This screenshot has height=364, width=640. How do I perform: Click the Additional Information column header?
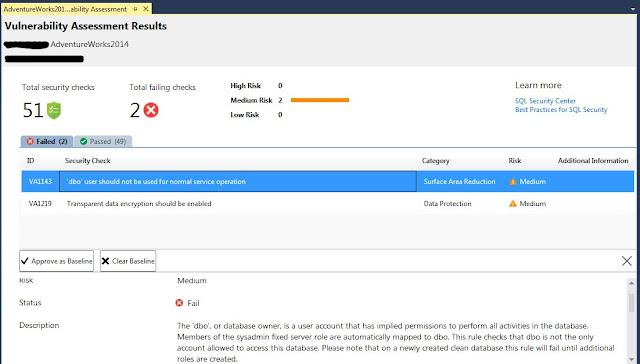[593, 161]
